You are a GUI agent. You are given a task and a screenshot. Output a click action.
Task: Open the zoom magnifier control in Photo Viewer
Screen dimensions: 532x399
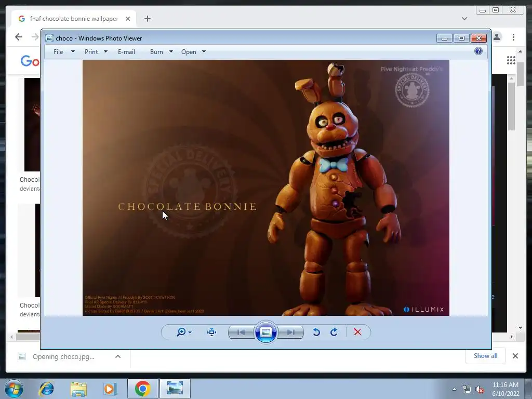click(x=181, y=332)
